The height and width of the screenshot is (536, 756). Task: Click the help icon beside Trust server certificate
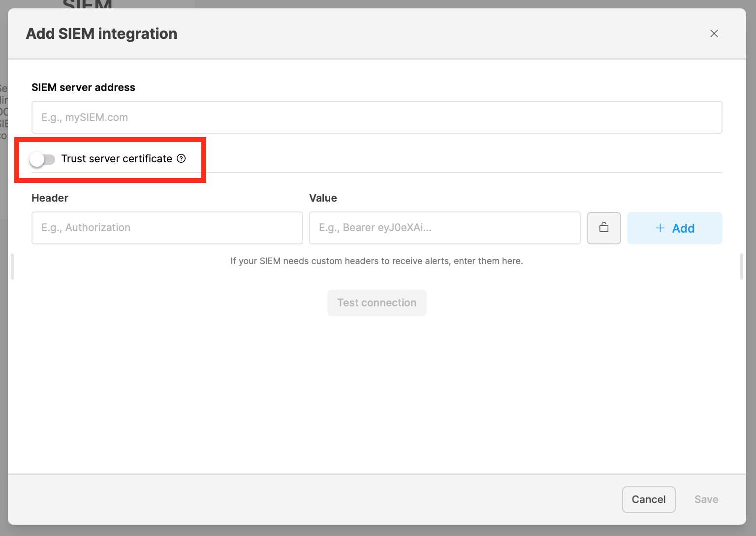click(181, 158)
